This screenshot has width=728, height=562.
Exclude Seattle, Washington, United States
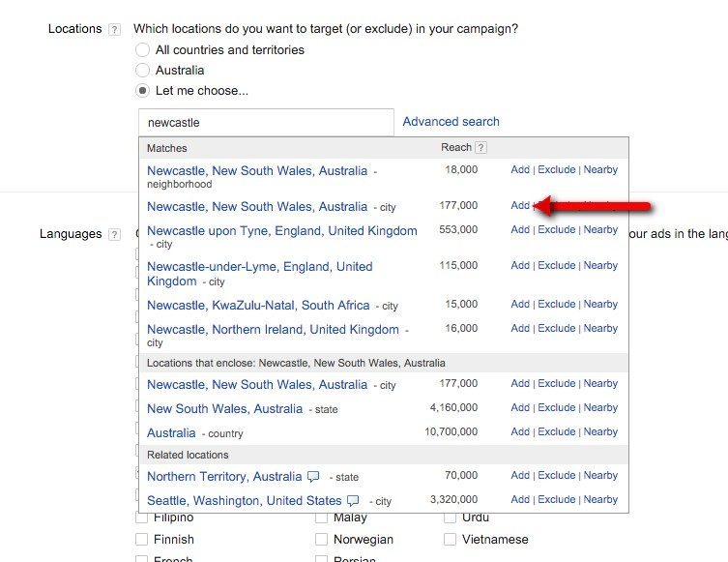point(556,499)
